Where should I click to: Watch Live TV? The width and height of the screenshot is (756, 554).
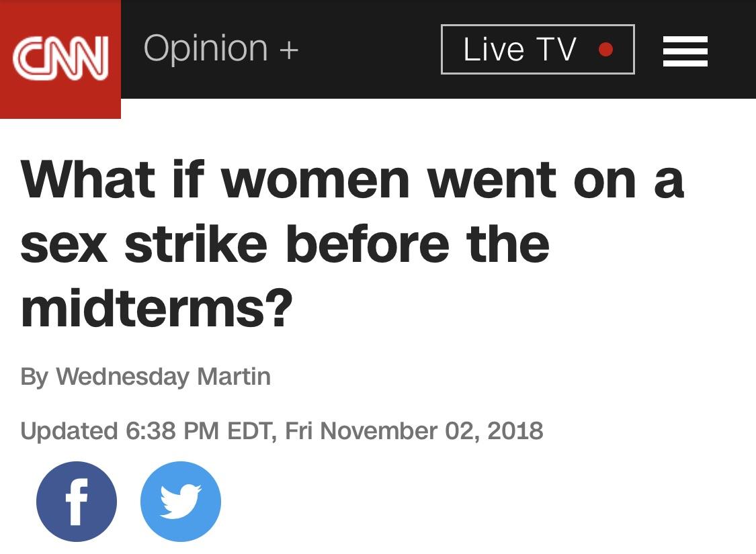[538, 49]
